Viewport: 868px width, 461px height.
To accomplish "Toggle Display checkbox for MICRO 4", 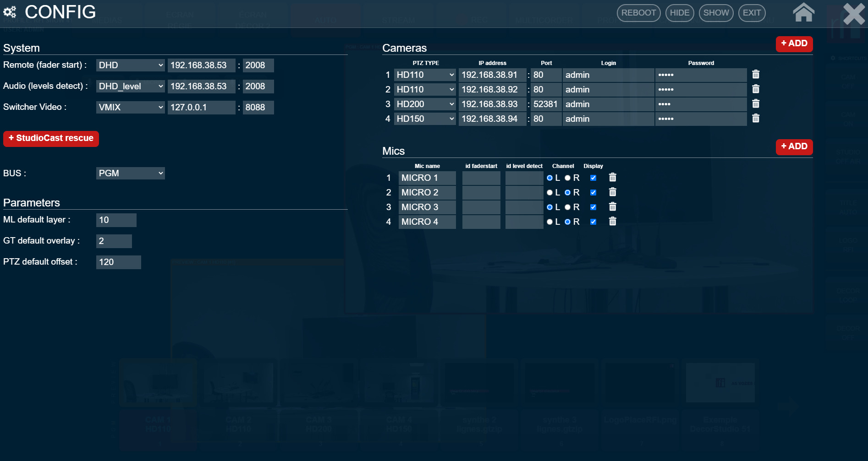I will 593,222.
